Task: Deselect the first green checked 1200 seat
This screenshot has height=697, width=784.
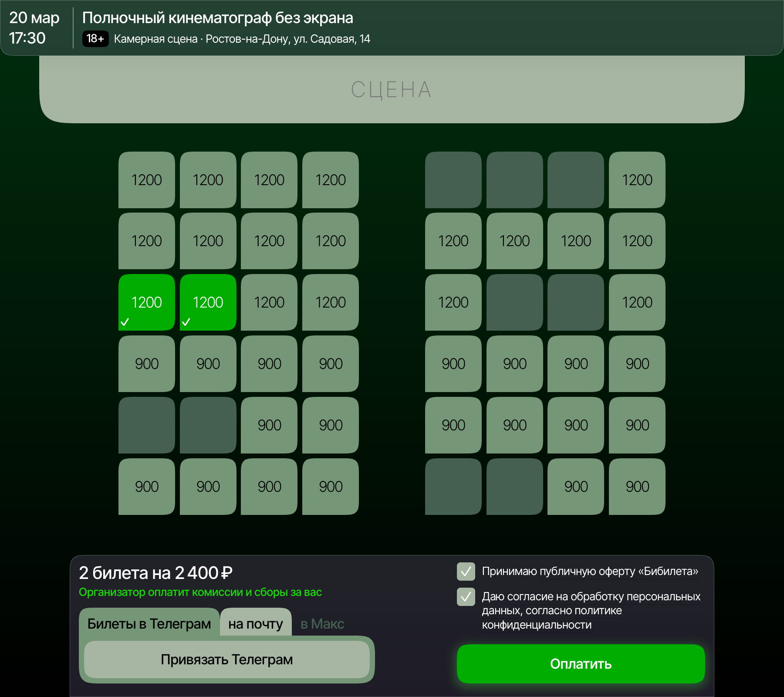Action: (x=146, y=302)
